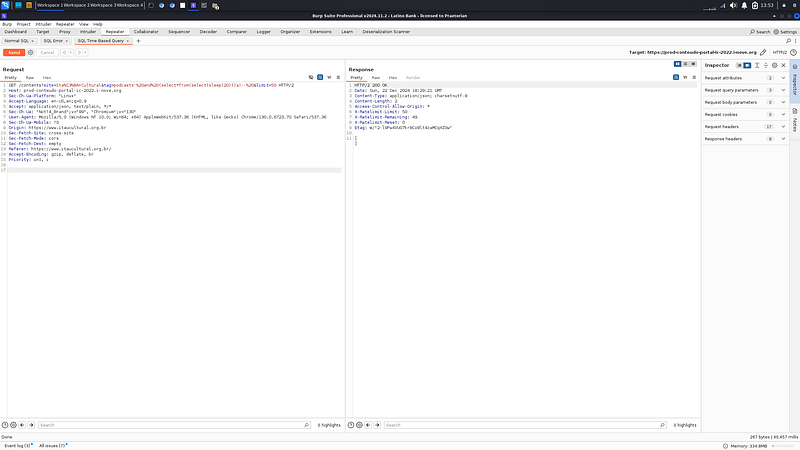Open Response editor hamburger menu
This screenshot has height=450, width=800.
point(694,78)
